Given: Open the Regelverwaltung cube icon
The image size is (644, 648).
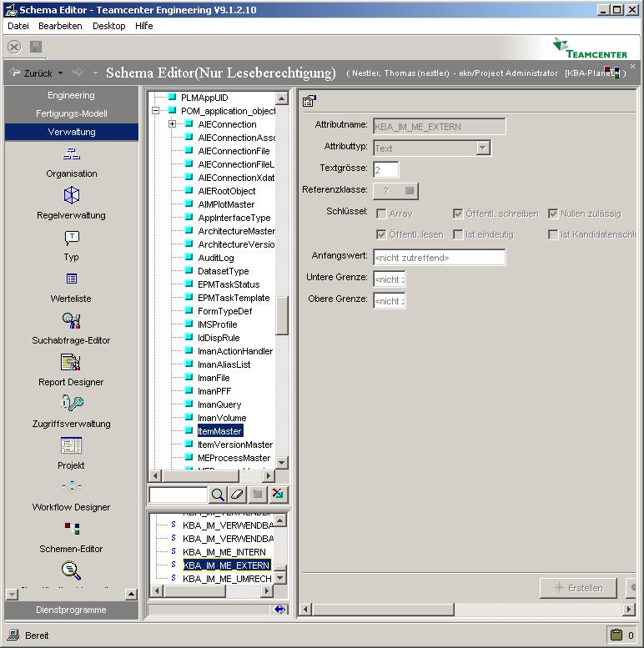Looking at the screenshot, I should [71, 195].
